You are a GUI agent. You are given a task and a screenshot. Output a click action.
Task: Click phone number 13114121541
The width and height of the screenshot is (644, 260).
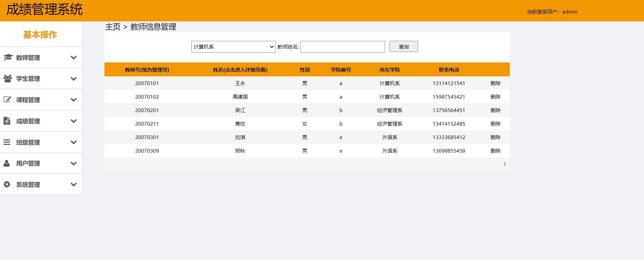point(449,83)
